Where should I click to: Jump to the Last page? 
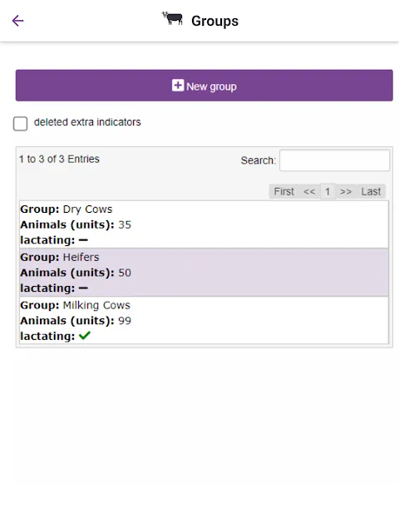click(x=371, y=192)
